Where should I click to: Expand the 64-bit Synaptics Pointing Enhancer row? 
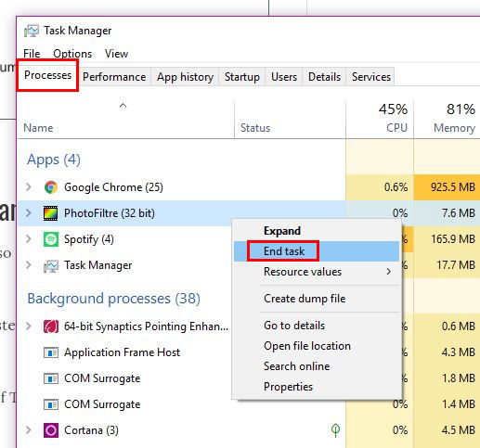click(29, 326)
